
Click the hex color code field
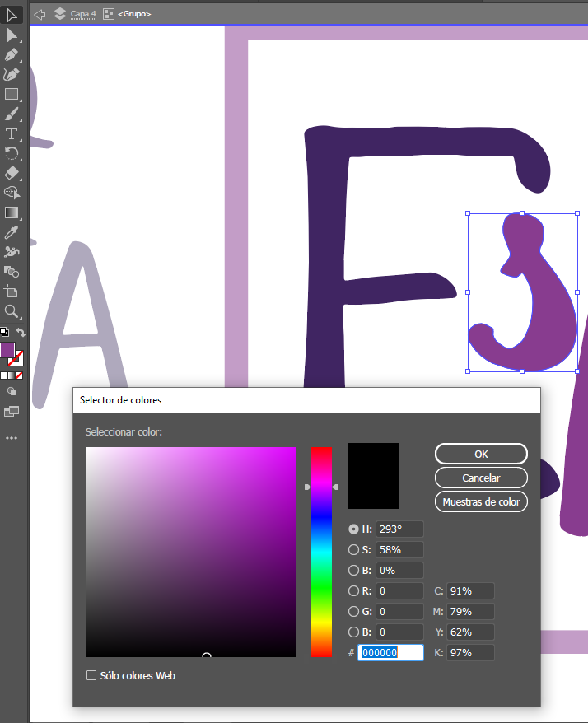tap(391, 652)
